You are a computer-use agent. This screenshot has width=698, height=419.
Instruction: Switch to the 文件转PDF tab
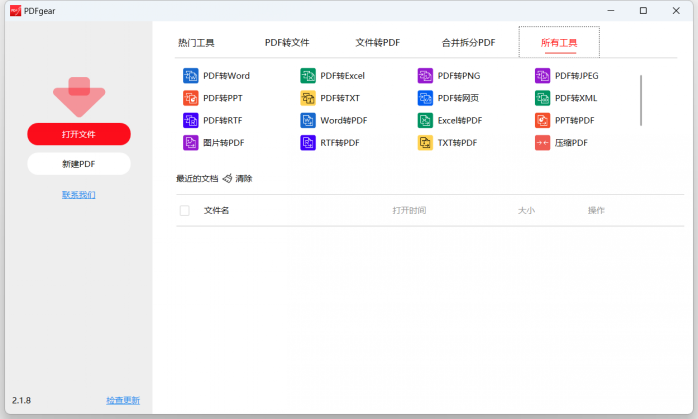377,43
